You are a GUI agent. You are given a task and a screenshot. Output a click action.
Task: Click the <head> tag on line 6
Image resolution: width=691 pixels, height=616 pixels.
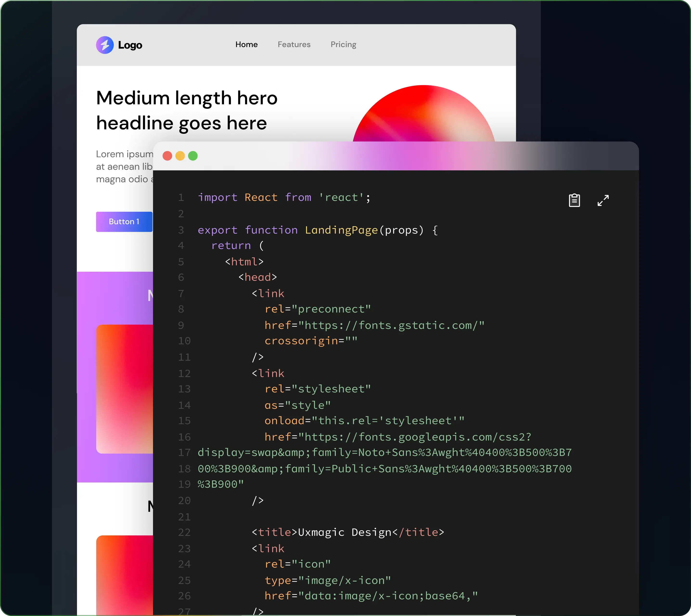point(258,277)
